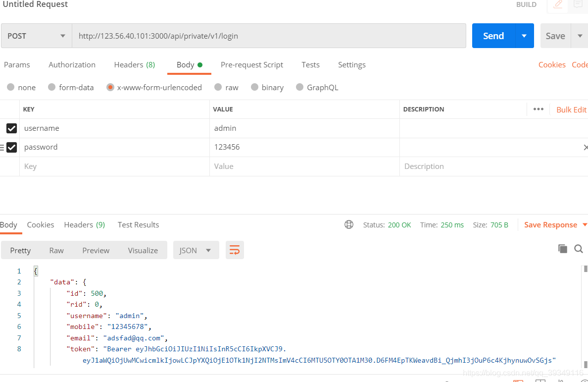
Task: Edit the username key cell
Action: (x=114, y=128)
